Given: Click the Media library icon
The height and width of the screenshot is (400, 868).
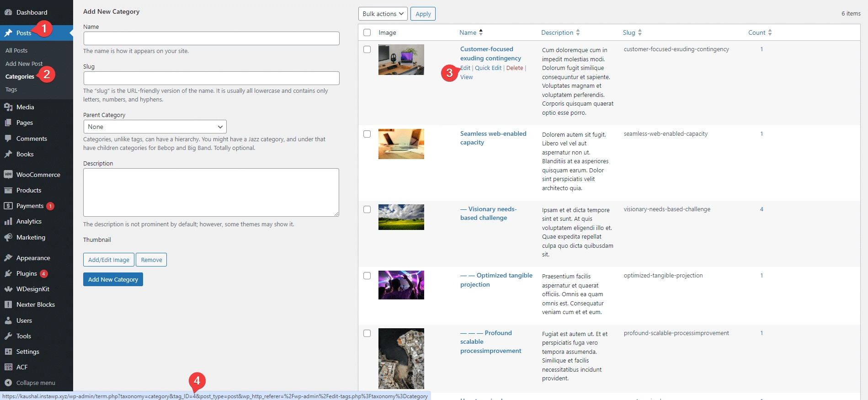Looking at the screenshot, I should (x=8, y=107).
